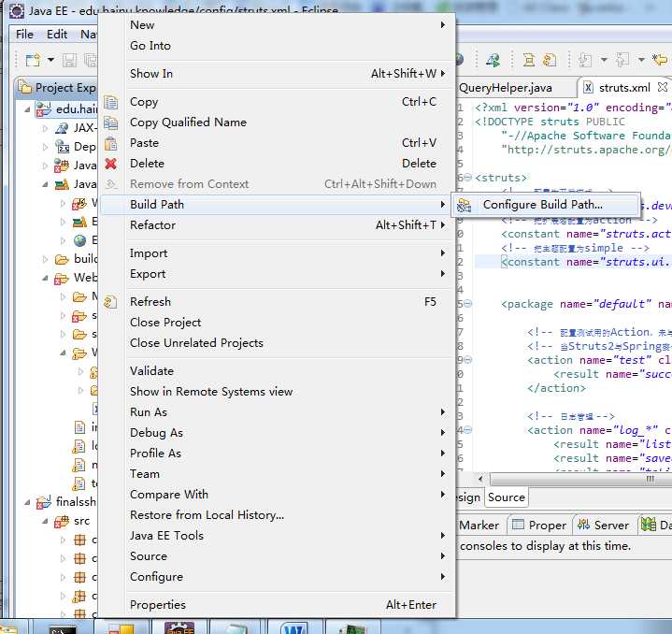
Task: Choose Go Into from context menu
Action: tap(277, 46)
